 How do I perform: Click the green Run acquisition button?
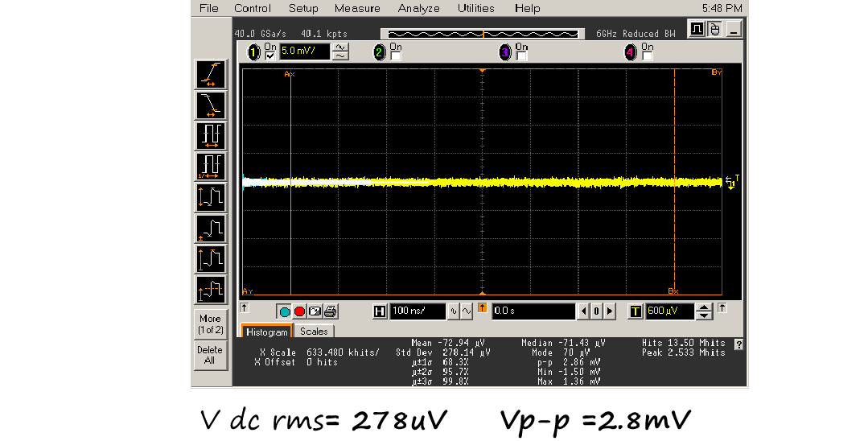(285, 311)
